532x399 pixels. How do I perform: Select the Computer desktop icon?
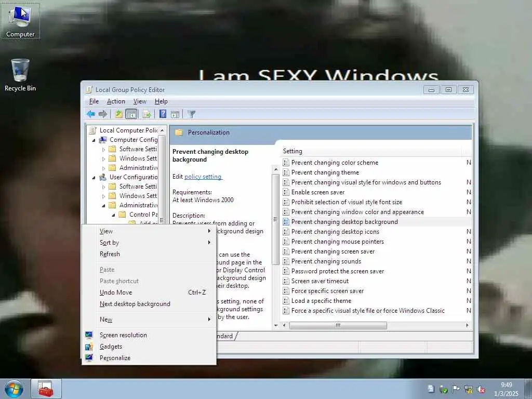(20, 21)
